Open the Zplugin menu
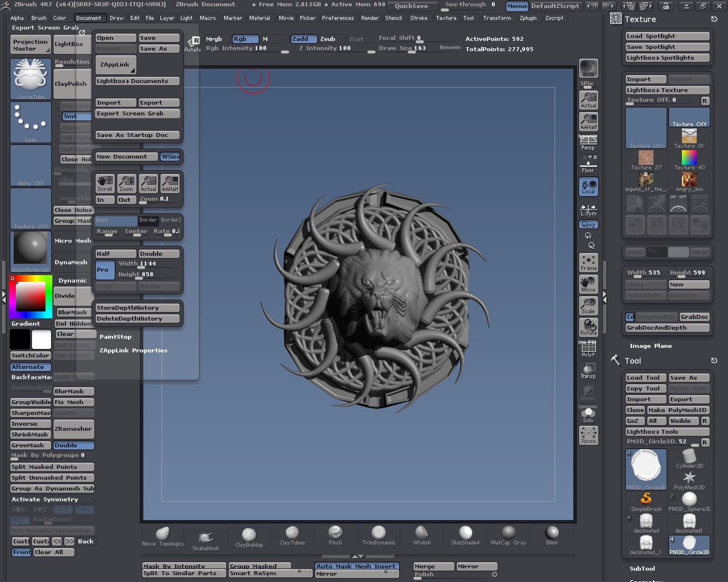Viewport: 728px width, 582px height. [x=528, y=18]
